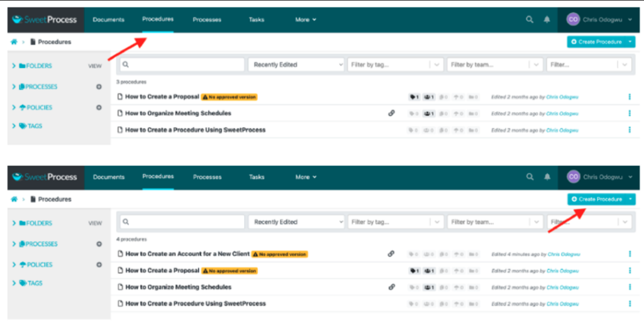Add a policy with the plus icon, upper sidebar
644x325 pixels.
point(99,107)
